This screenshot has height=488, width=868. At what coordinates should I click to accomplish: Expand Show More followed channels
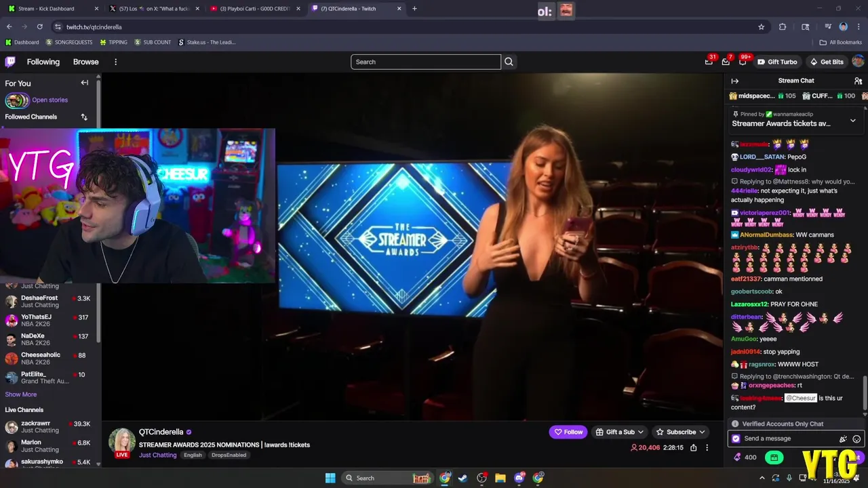tap(21, 394)
